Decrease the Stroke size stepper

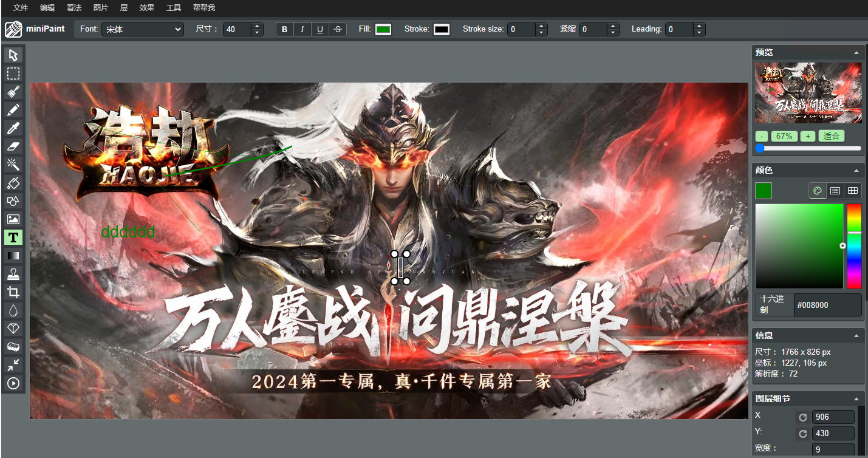pos(542,33)
